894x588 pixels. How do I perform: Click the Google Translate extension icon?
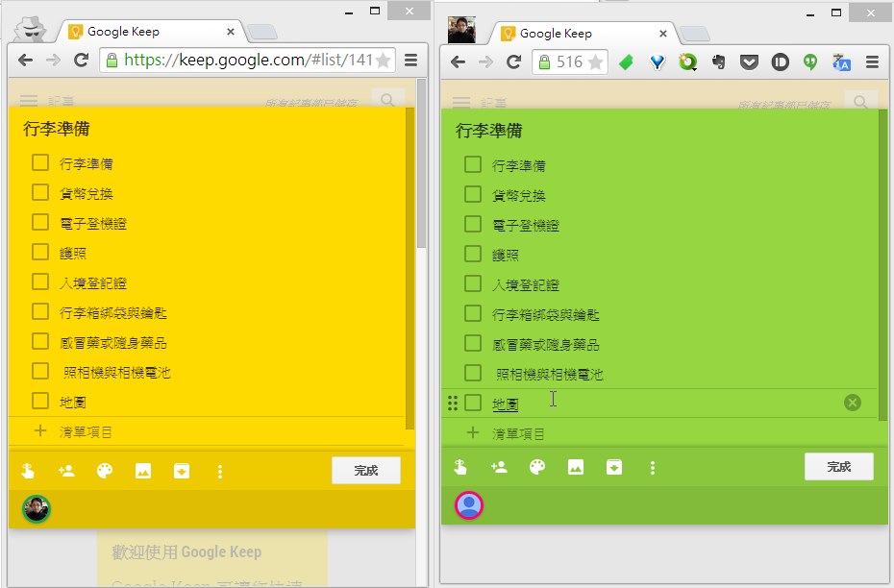pos(841,61)
